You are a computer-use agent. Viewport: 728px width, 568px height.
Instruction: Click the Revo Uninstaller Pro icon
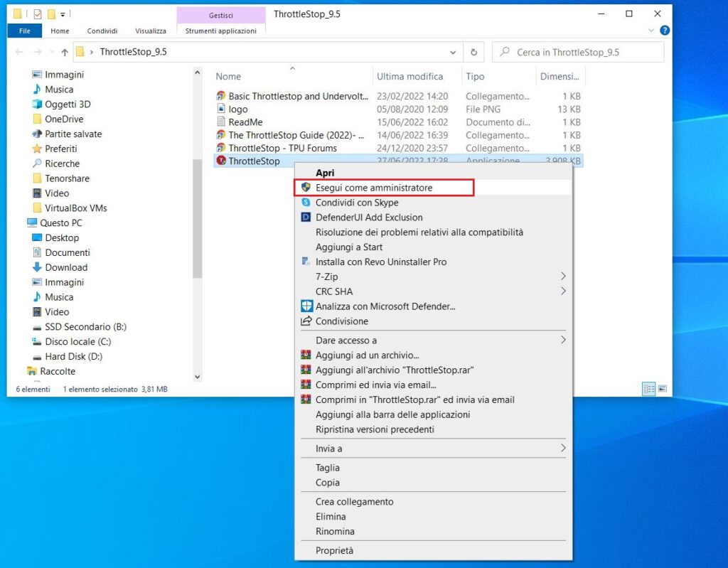point(306,262)
